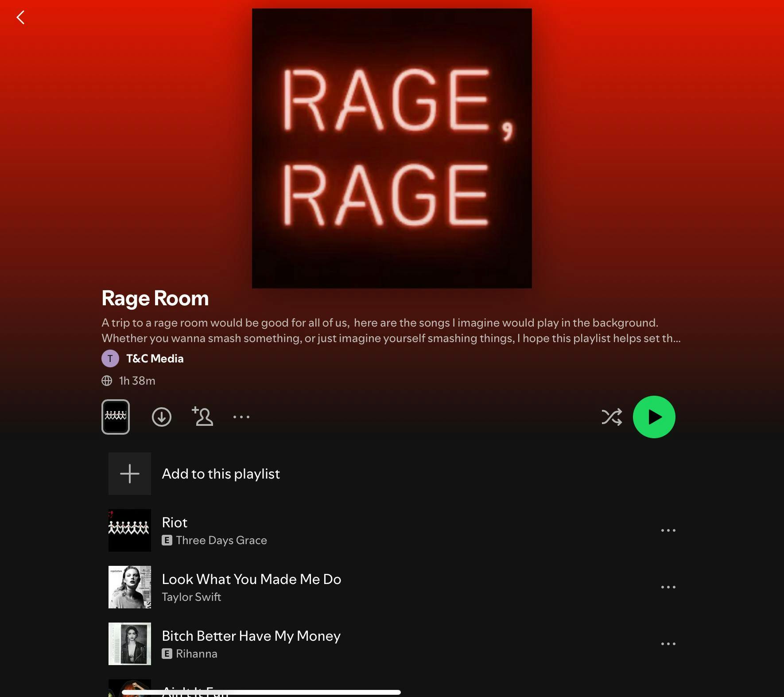Download the Rage Room playlist

tap(161, 417)
